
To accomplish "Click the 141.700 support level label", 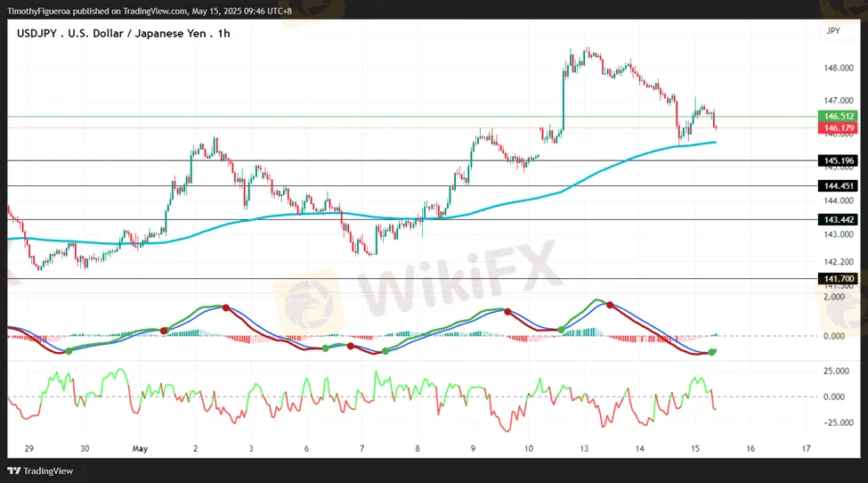I will pos(839,279).
